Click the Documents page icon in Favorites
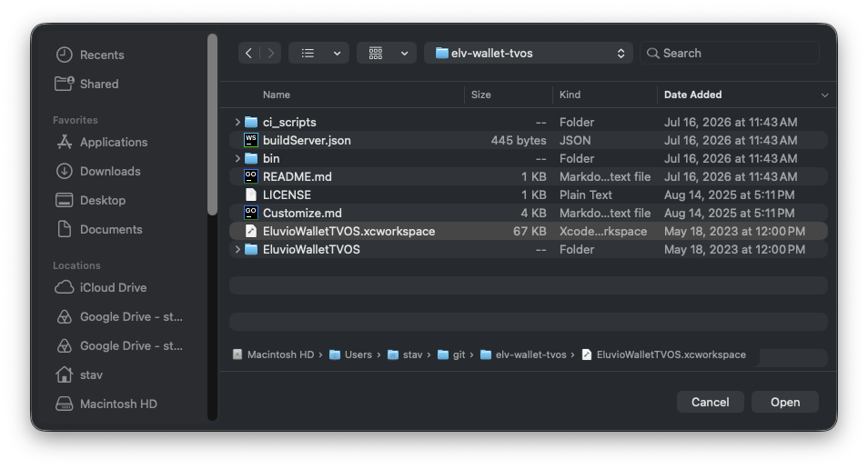 point(65,229)
